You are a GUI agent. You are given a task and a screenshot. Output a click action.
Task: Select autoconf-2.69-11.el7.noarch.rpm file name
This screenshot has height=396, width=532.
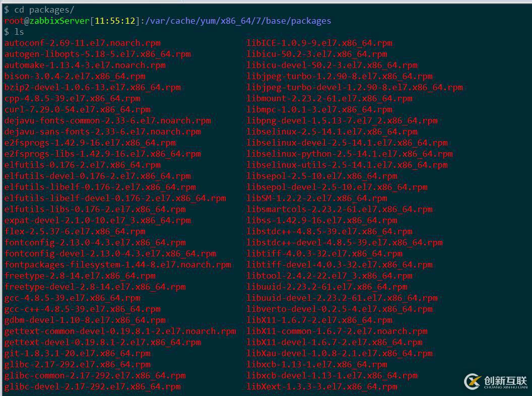click(83, 43)
